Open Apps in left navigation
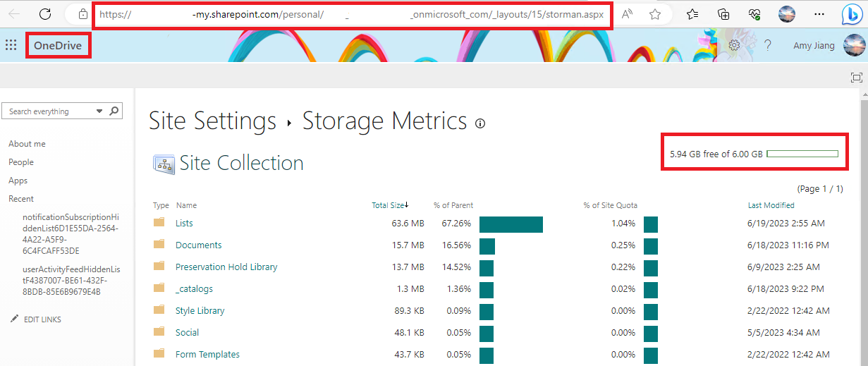 (x=18, y=181)
